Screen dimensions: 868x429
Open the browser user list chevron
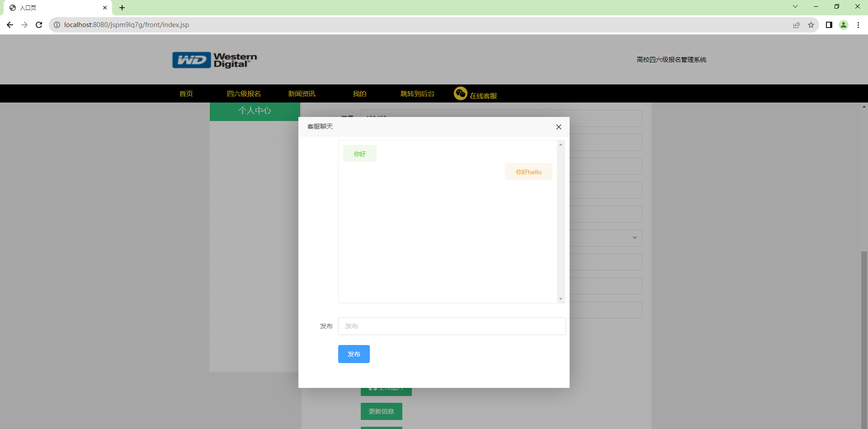pos(795,6)
